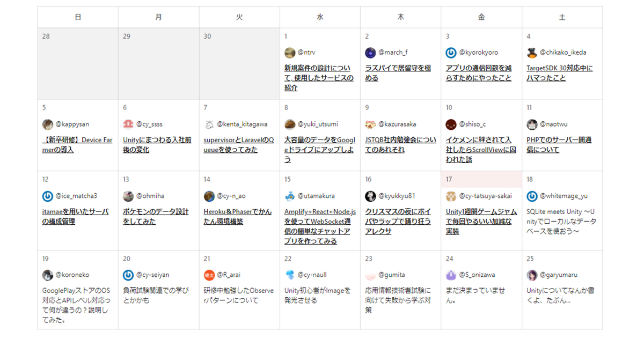Open the TargetSDK 30対応中にハマったこと article

click(560, 74)
